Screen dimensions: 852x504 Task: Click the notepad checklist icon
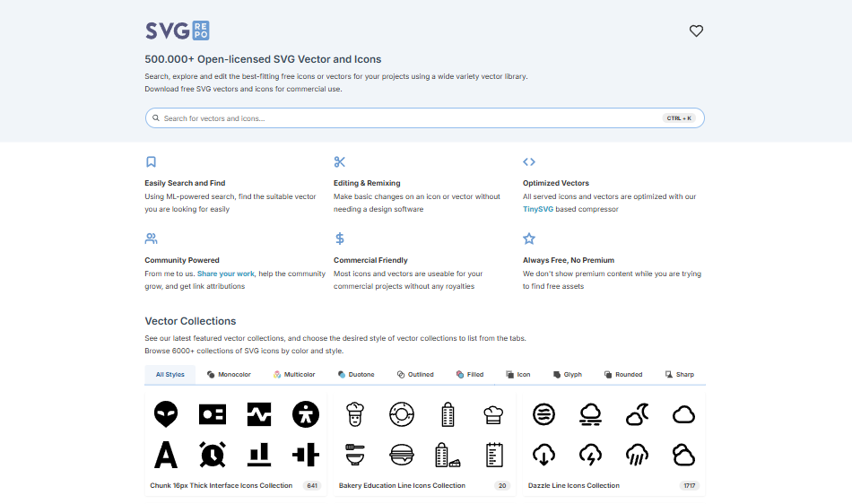[x=494, y=455]
